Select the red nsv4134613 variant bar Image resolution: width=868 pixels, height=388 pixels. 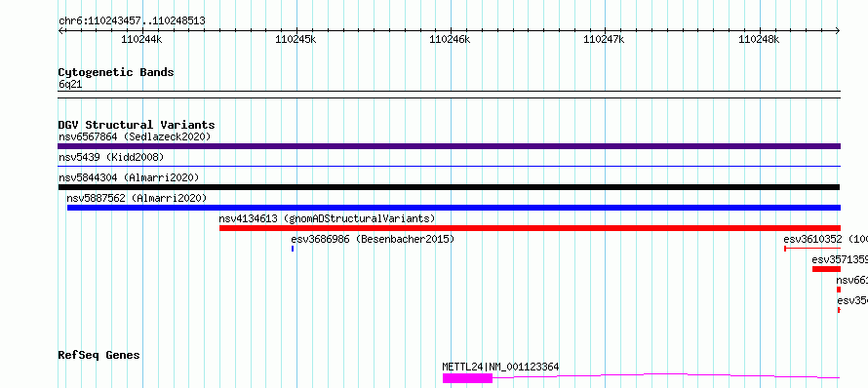[530, 228]
